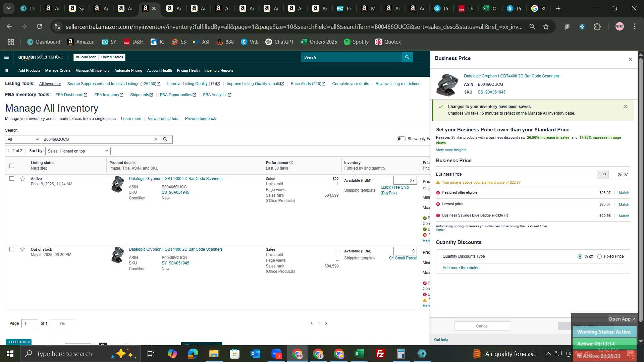
Task: Click the inventory search magnifier button
Action: pyautogui.click(x=165, y=139)
